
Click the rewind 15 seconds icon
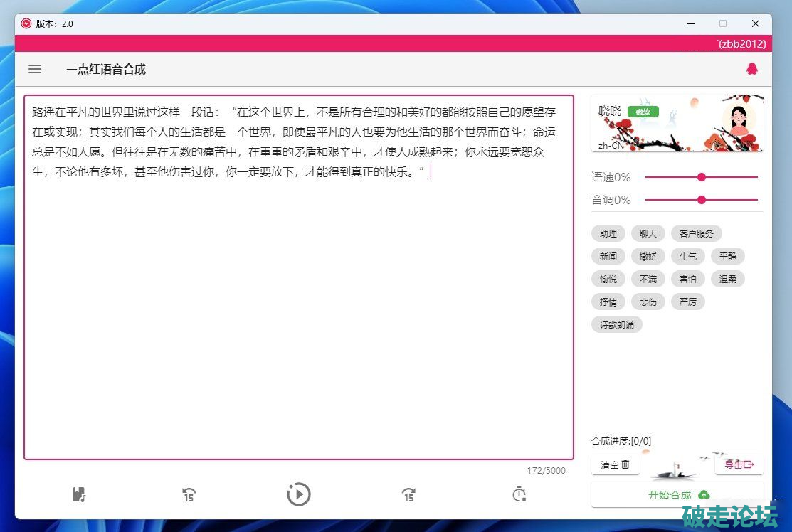coord(189,494)
